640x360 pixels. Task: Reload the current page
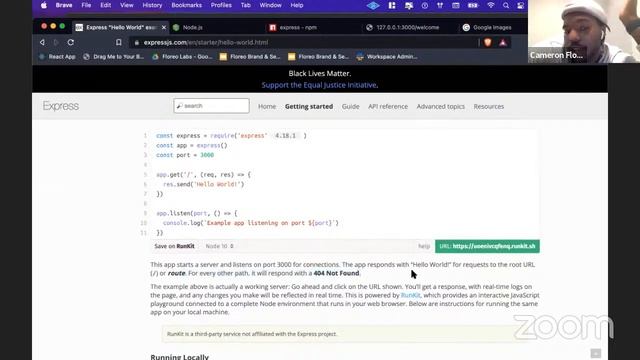click(71, 42)
